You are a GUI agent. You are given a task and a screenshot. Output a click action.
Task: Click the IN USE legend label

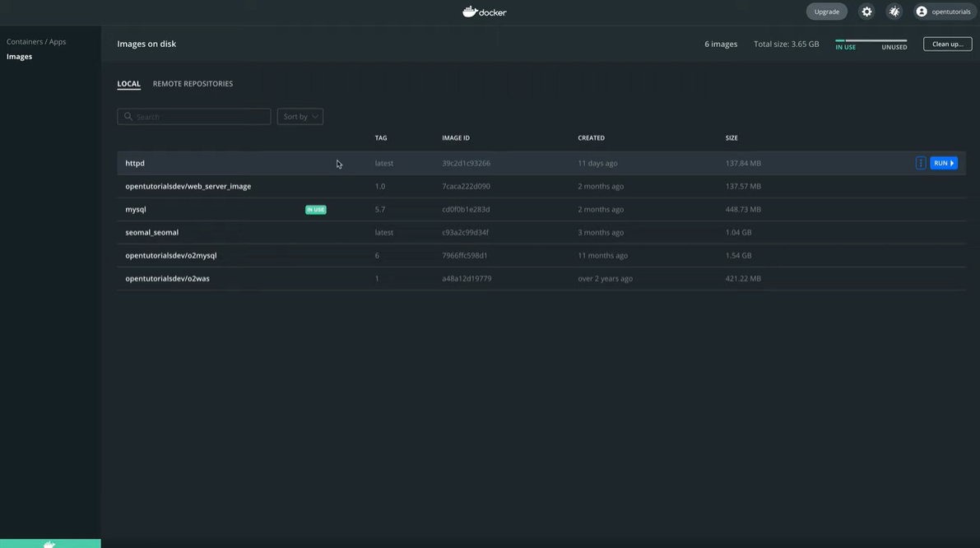coord(845,48)
